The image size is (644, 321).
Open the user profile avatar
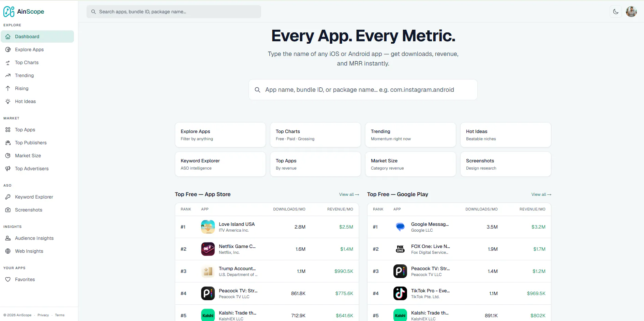tap(631, 12)
